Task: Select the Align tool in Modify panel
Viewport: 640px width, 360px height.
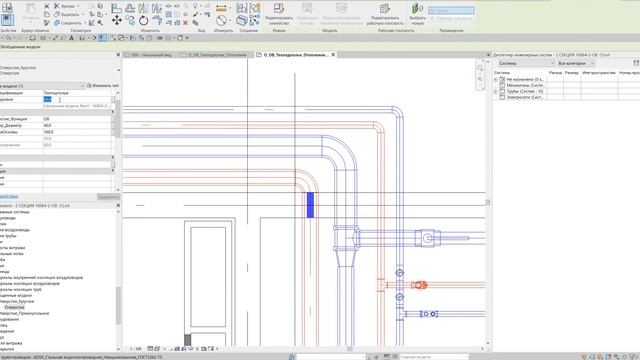Action: 117,8
